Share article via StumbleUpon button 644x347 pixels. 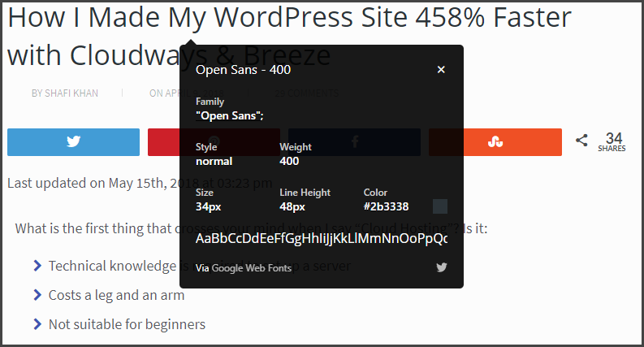(x=495, y=142)
